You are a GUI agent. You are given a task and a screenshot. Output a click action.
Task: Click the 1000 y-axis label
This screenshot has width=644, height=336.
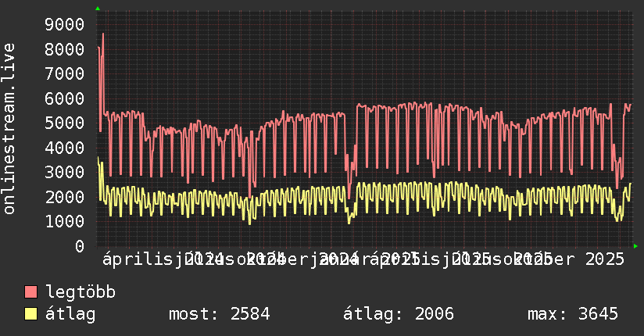(x=65, y=221)
